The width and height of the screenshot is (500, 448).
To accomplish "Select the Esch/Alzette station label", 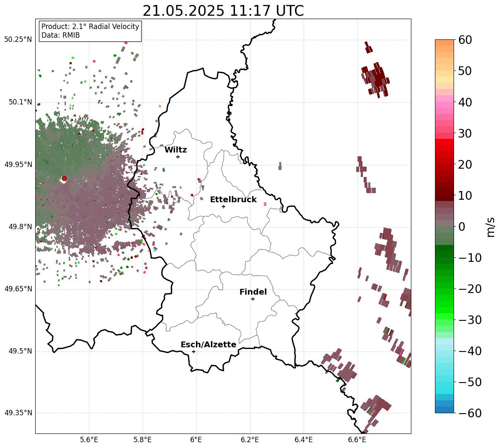I will click(208, 345).
